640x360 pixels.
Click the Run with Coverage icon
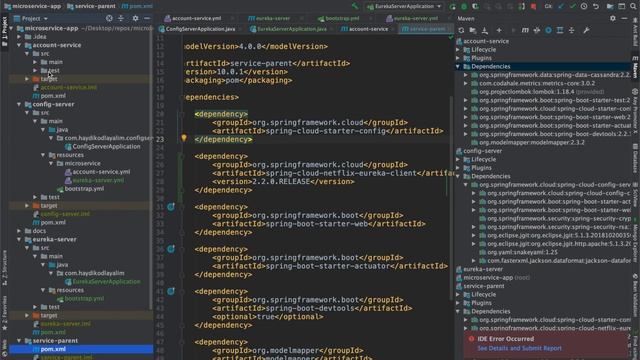[x=476, y=7]
